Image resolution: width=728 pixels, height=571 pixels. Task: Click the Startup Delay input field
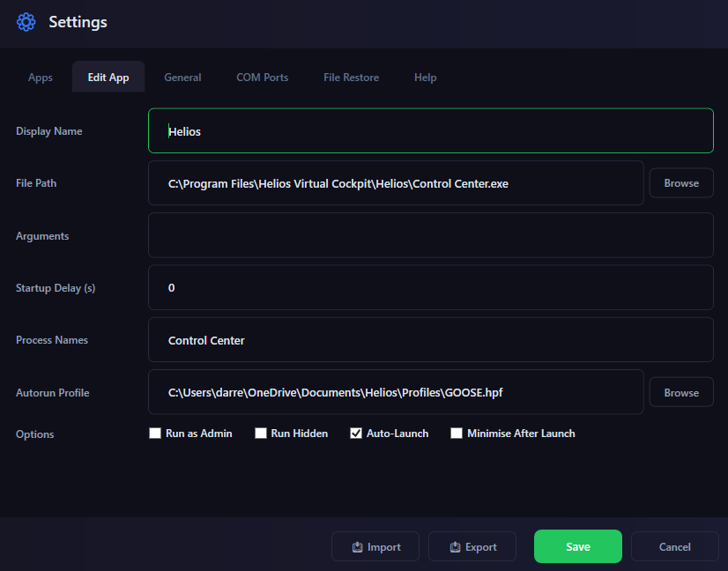[x=430, y=288]
